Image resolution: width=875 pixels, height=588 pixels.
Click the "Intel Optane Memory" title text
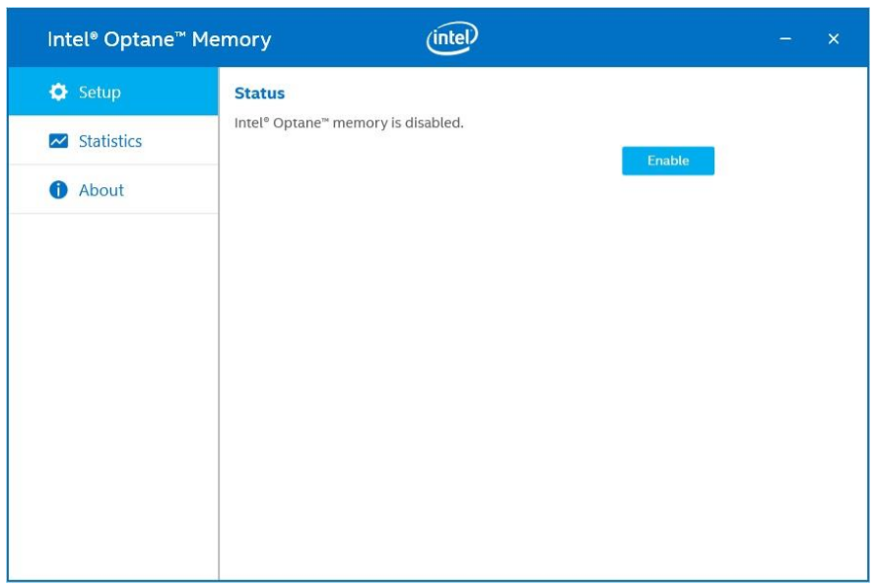pyautogui.click(x=159, y=40)
